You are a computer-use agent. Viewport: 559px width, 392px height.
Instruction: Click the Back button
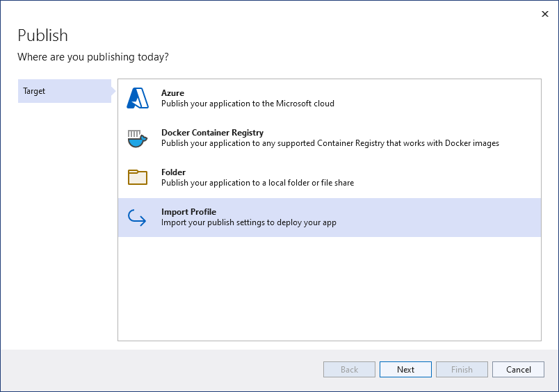(349, 369)
